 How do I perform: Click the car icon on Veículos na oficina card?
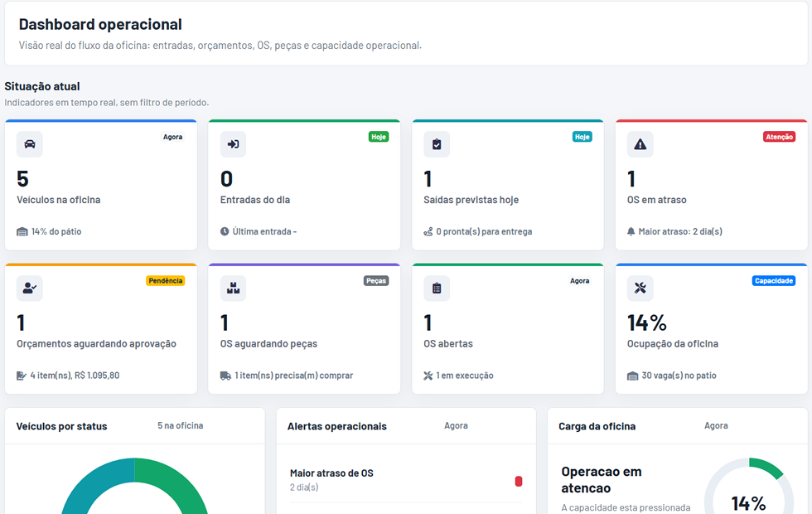click(x=30, y=144)
